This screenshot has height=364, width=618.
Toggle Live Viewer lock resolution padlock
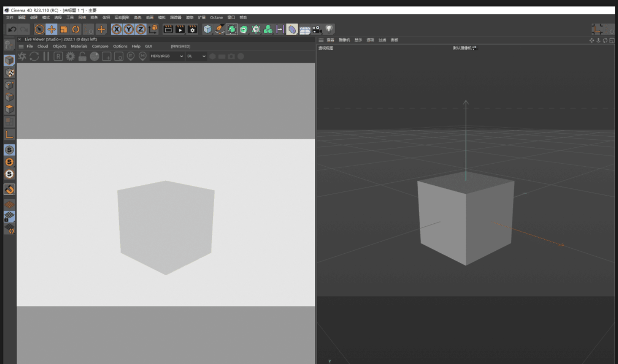coord(82,56)
